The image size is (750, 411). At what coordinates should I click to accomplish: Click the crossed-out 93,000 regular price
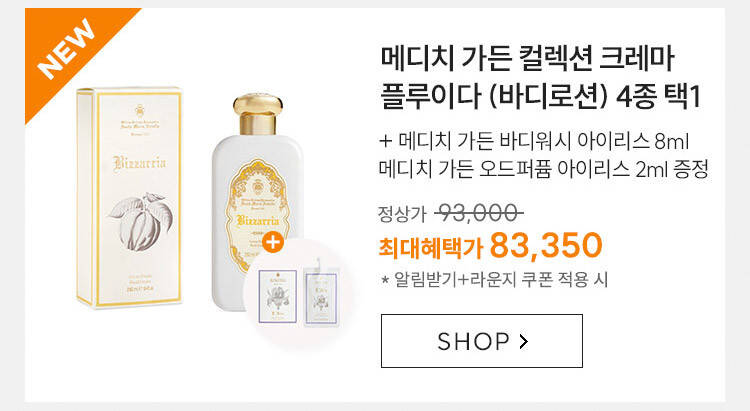point(478,212)
